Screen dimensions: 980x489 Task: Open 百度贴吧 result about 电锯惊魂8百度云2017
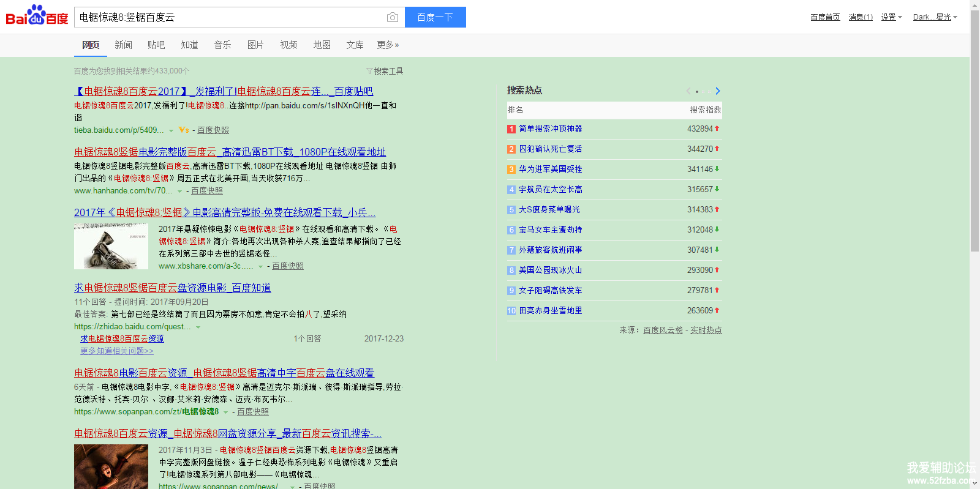point(224,91)
